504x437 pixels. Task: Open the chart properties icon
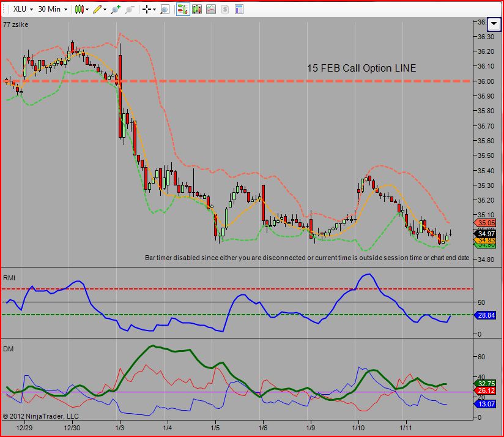239,9
